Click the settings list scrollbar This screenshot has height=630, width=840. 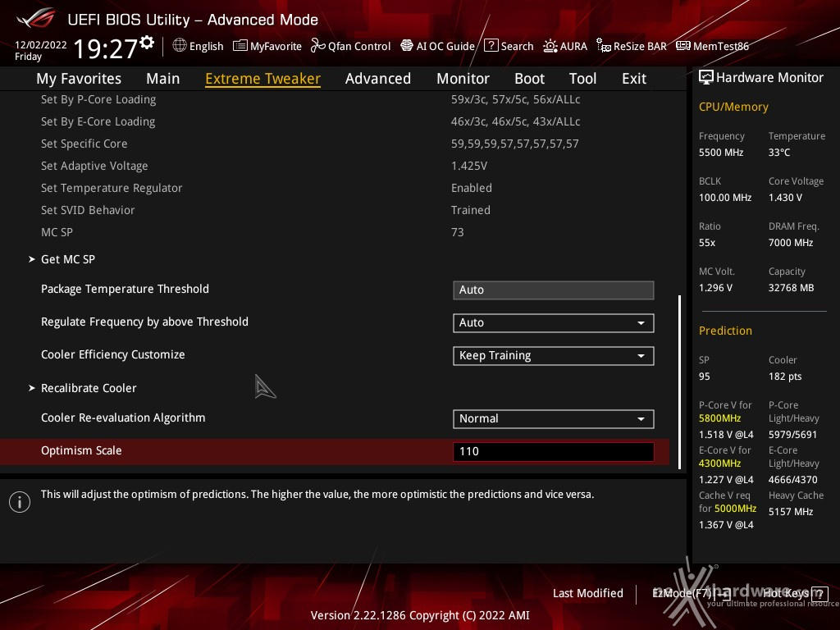pos(680,381)
